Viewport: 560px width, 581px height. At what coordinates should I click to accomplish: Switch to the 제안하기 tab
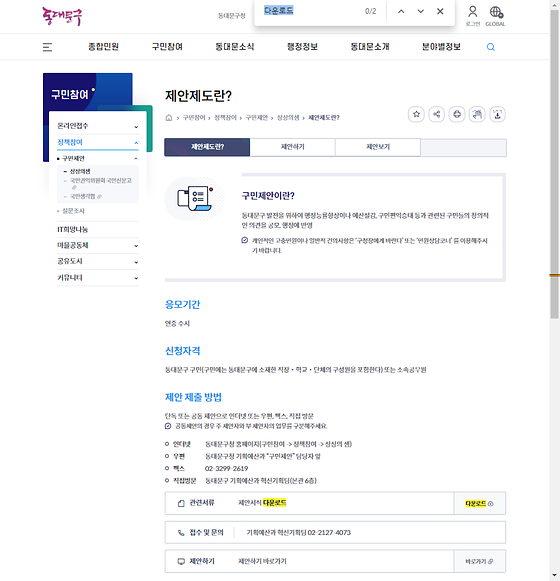292,147
